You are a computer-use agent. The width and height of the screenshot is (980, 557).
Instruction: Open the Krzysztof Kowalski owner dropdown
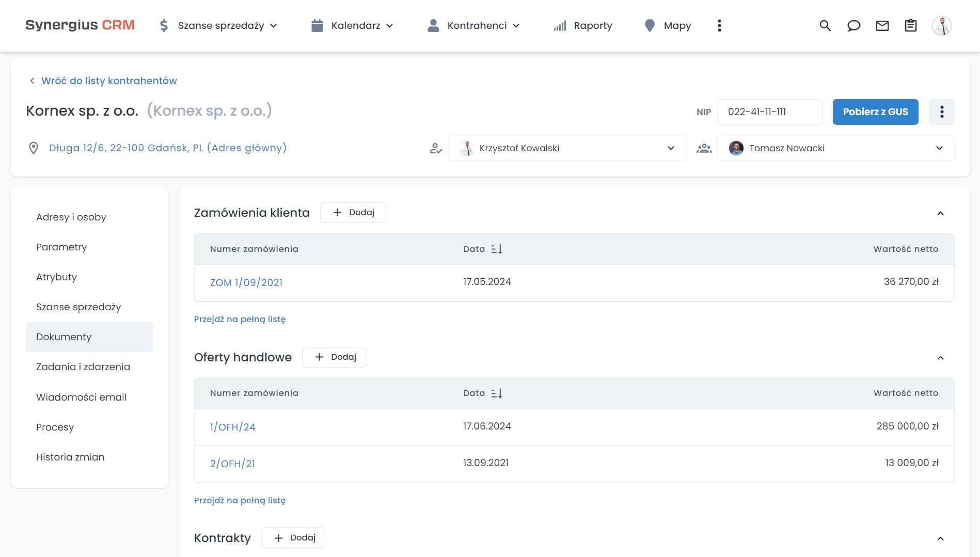pyautogui.click(x=670, y=148)
